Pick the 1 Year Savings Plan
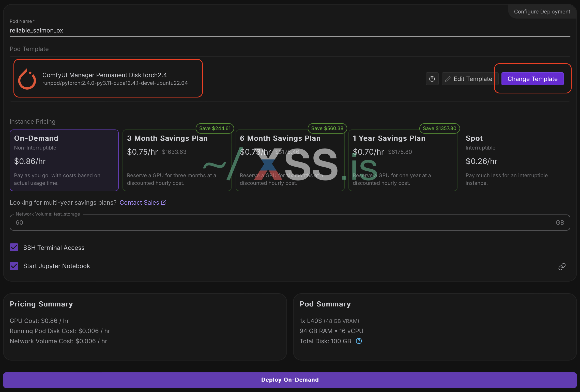 point(403,160)
